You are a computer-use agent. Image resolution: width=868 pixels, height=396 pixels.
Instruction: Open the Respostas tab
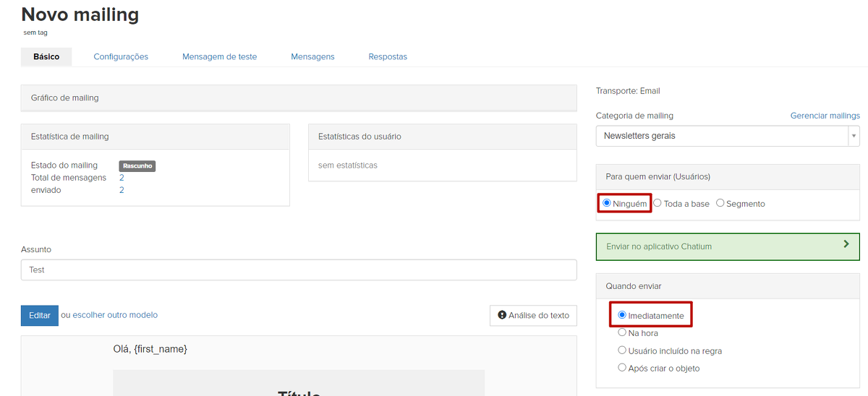coord(388,56)
